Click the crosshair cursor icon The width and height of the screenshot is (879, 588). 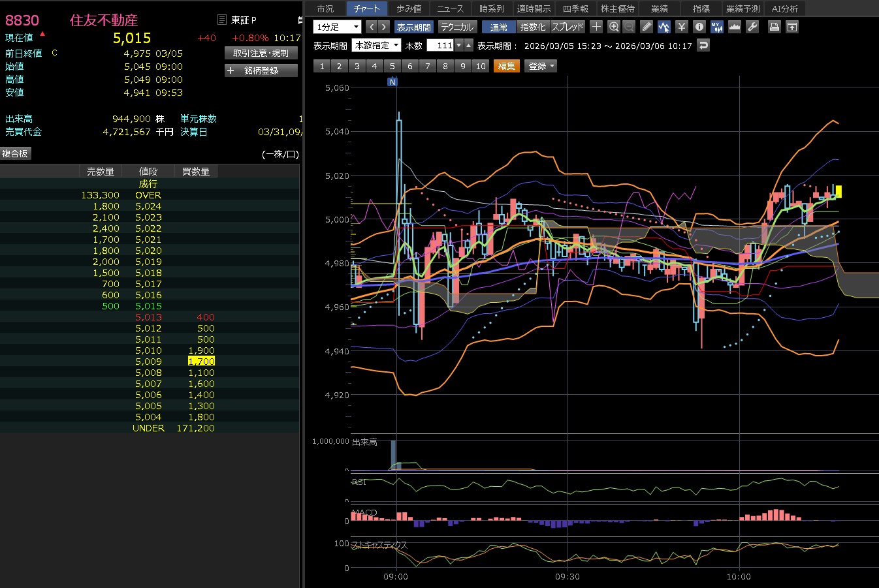click(596, 27)
